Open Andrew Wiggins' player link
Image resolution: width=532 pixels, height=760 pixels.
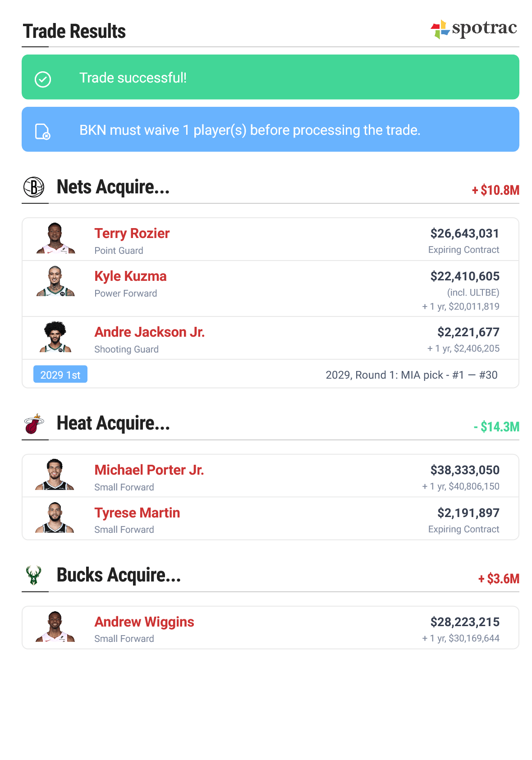pyautogui.click(x=144, y=622)
